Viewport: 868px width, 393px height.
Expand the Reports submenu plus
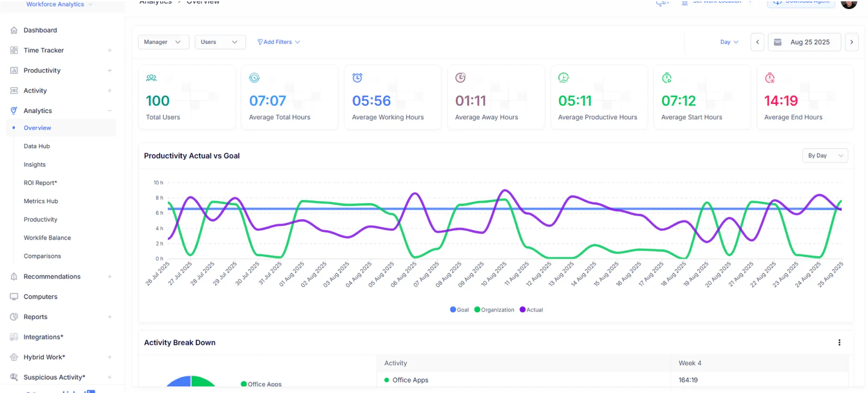pos(110,317)
